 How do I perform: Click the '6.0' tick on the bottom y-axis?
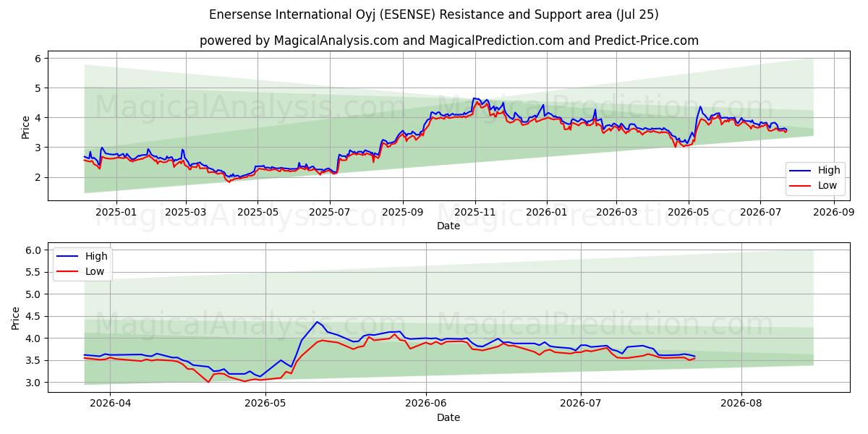(x=35, y=250)
